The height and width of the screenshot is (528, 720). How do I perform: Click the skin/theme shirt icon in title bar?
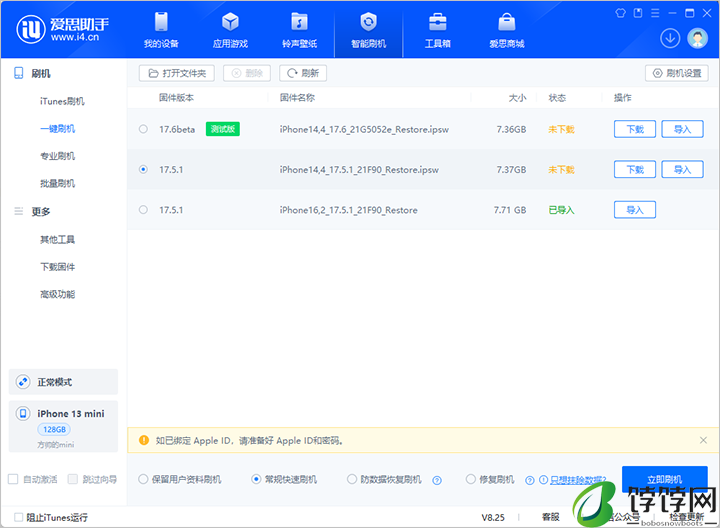[x=620, y=13]
